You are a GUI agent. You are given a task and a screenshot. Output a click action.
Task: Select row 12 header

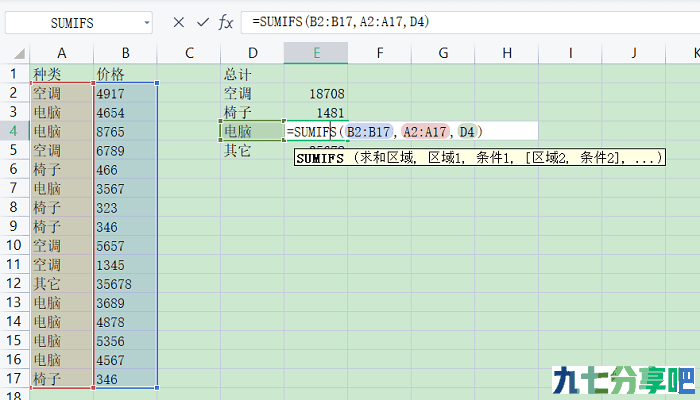[14, 283]
